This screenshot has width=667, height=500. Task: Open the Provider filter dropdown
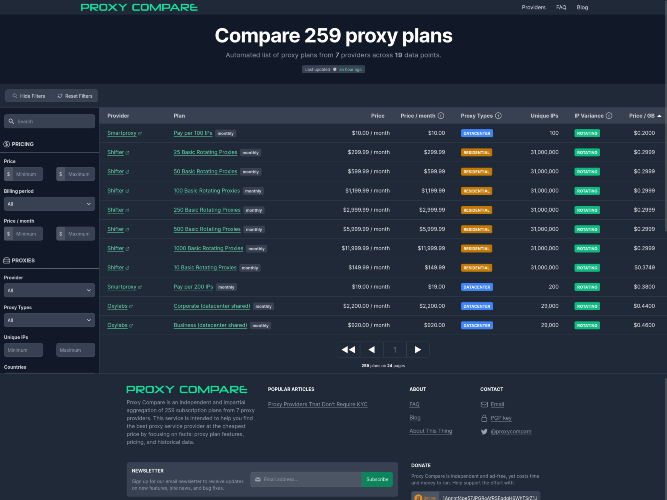pos(49,290)
